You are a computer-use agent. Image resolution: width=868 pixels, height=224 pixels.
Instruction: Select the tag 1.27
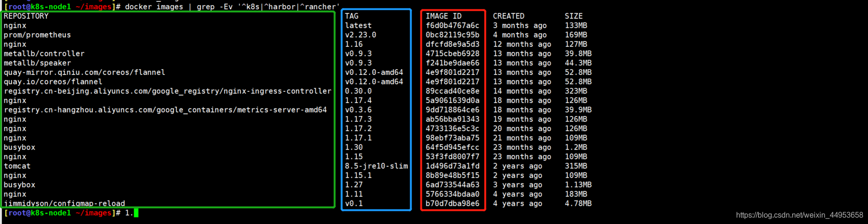pyautogui.click(x=354, y=185)
